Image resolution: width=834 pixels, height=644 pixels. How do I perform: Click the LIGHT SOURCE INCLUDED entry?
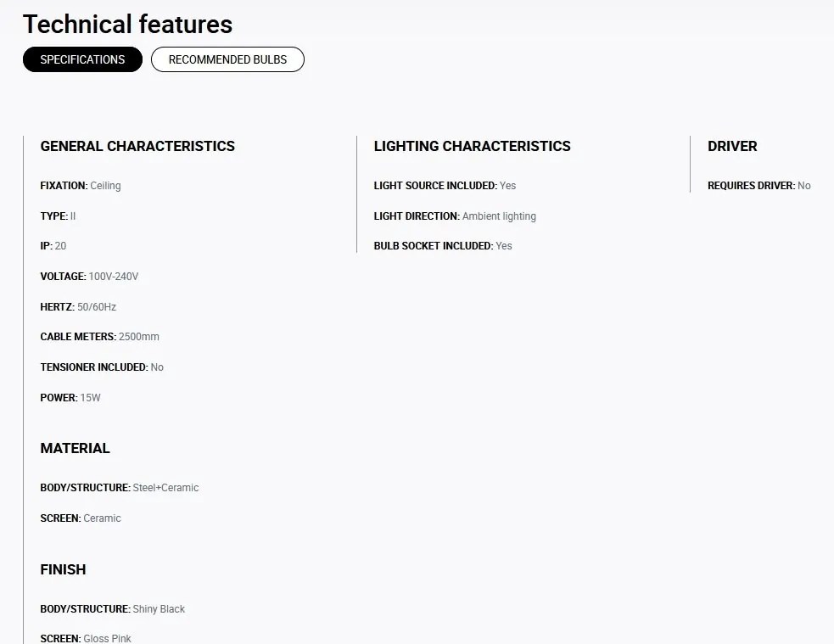(445, 186)
